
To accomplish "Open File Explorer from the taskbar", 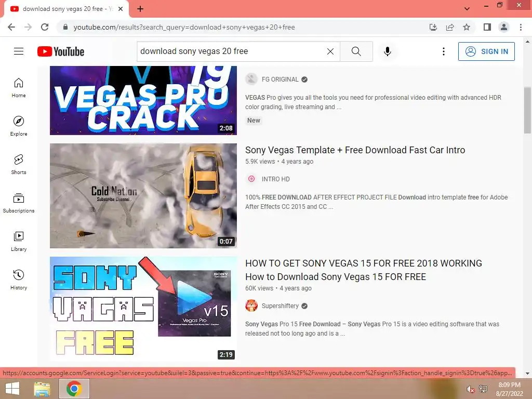I will 42,389.
